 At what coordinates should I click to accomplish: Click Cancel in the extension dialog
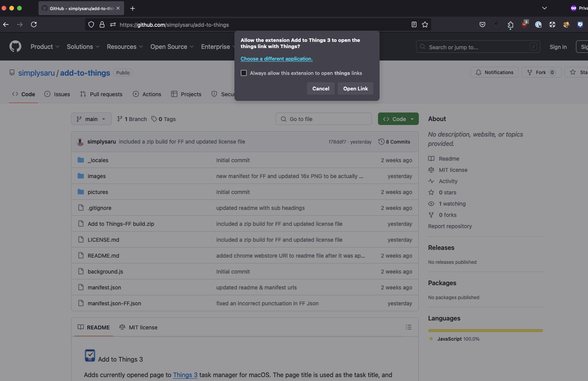321,88
